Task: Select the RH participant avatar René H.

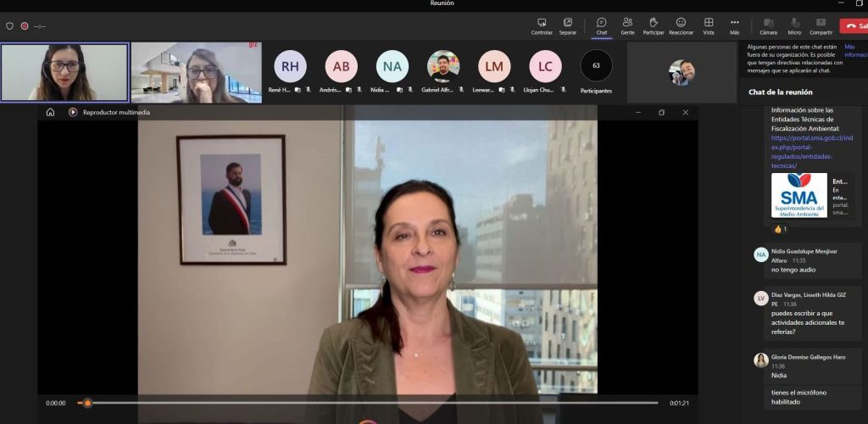Action: [x=290, y=66]
